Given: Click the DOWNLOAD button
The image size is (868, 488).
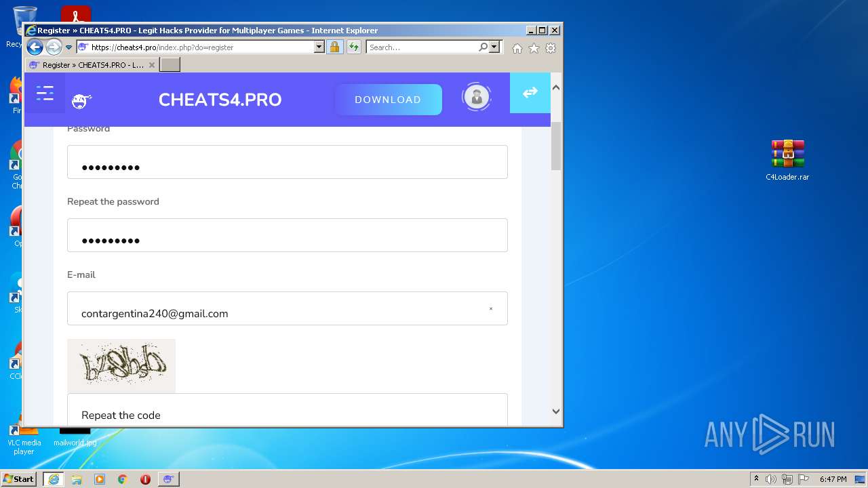Looking at the screenshot, I should 388,100.
